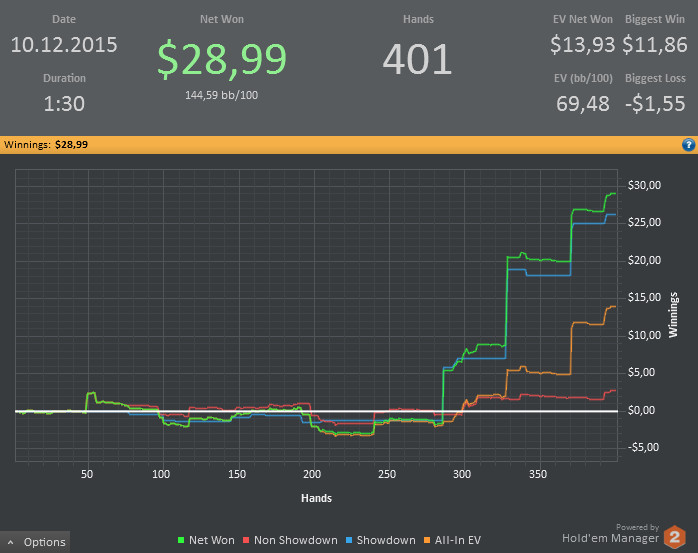Click the 200 hands x-axis tick label
Image resolution: width=698 pixels, height=553 pixels.
(312, 474)
